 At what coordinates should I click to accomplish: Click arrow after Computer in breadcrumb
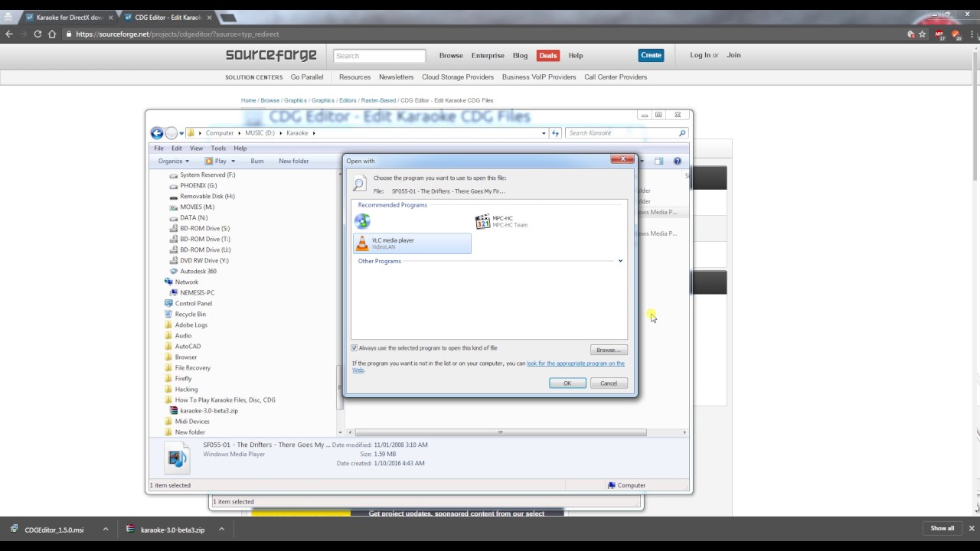coord(239,133)
